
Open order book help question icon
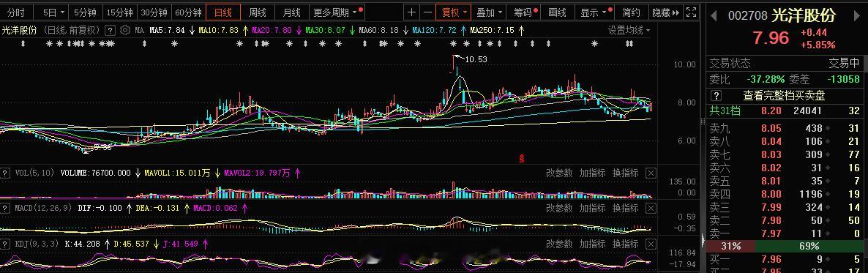click(717, 96)
